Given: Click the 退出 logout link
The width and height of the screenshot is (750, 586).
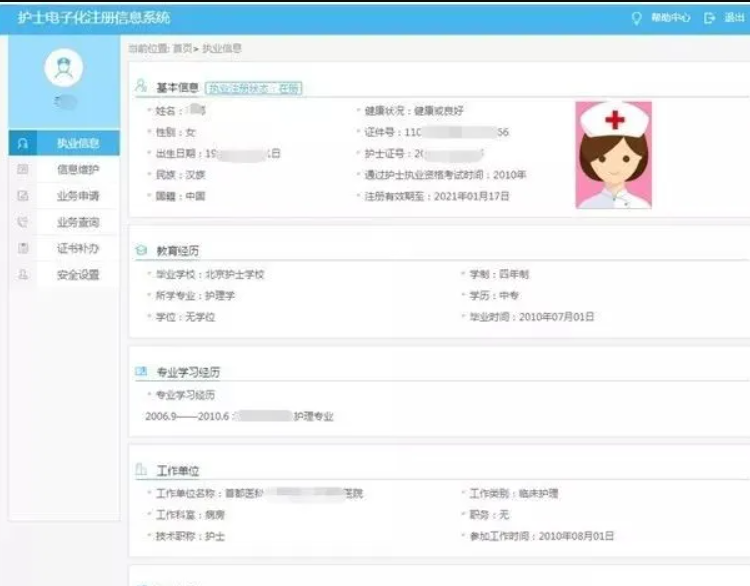Looking at the screenshot, I should click(x=734, y=18).
